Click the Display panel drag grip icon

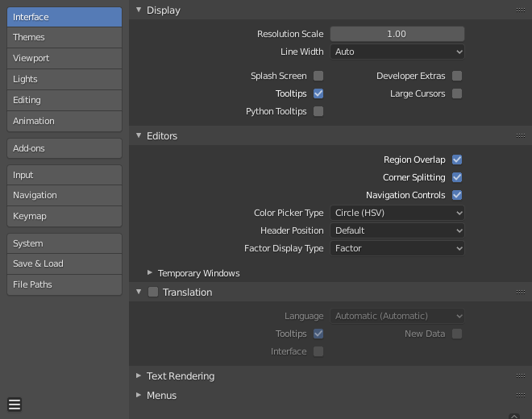coord(521,10)
